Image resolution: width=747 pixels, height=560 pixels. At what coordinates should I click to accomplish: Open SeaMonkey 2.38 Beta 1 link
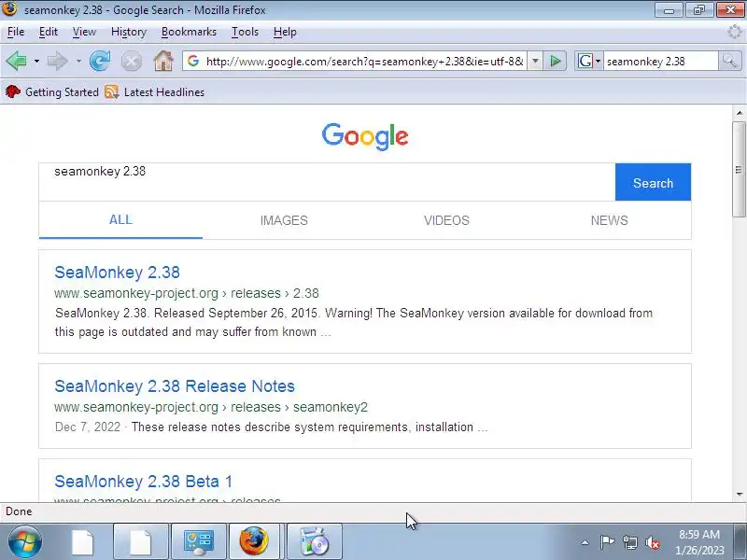(x=144, y=482)
